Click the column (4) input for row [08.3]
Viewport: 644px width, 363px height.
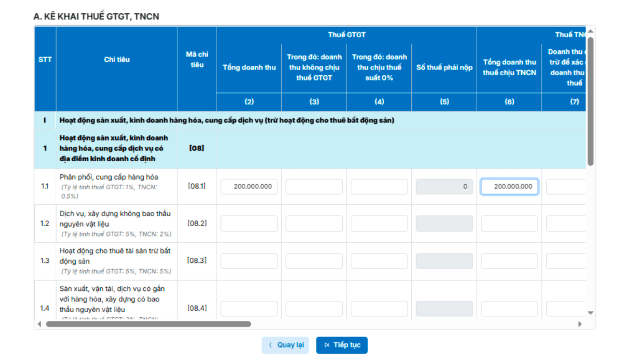(379, 261)
